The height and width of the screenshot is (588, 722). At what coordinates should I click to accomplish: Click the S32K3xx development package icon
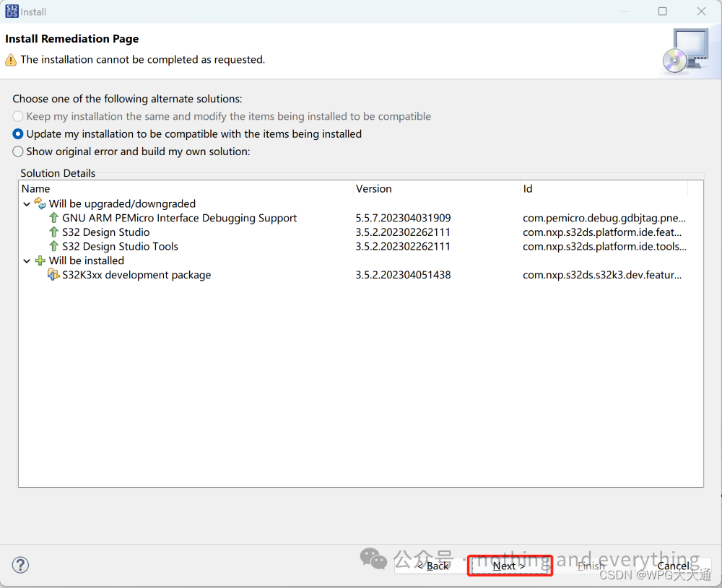point(53,275)
